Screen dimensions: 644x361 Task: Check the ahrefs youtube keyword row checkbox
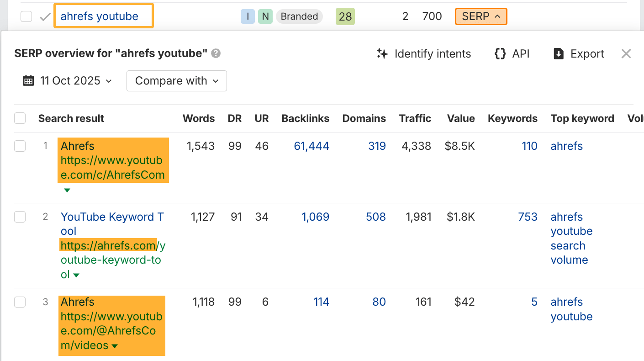pyautogui.click(x=26, y=16)
